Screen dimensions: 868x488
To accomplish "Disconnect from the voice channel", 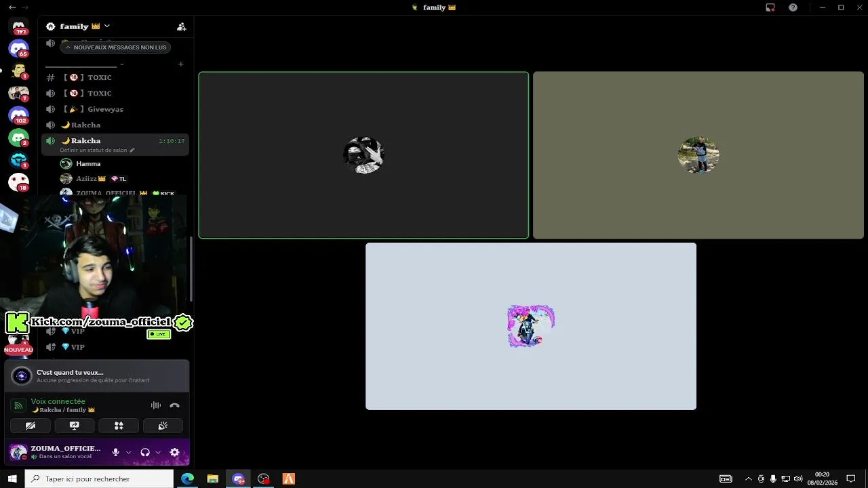I will (x=174, y=405).
